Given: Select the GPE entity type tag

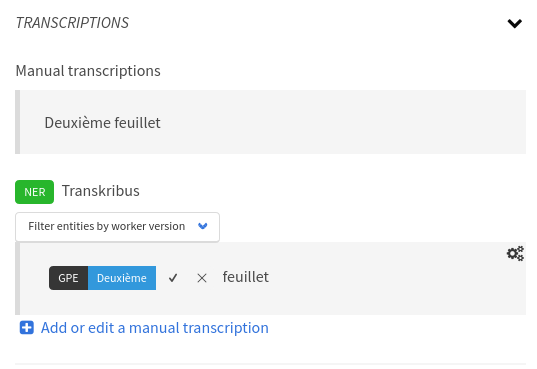Looking at the screenshot, I should pyautogui.click(x=68, y=278).
